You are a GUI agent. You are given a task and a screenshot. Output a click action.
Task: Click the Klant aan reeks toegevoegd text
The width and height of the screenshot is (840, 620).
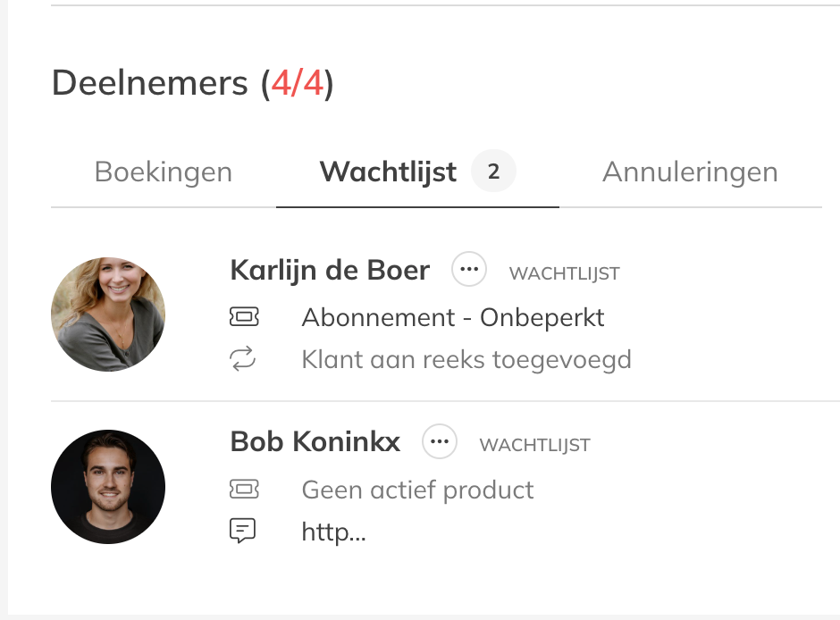click(x=466, y=360)
